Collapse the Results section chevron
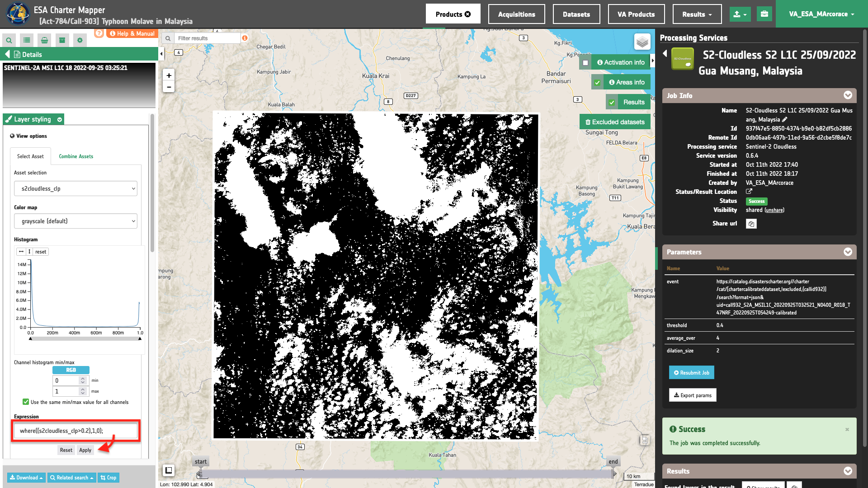The image size is (868, 488). coord(848,471)
